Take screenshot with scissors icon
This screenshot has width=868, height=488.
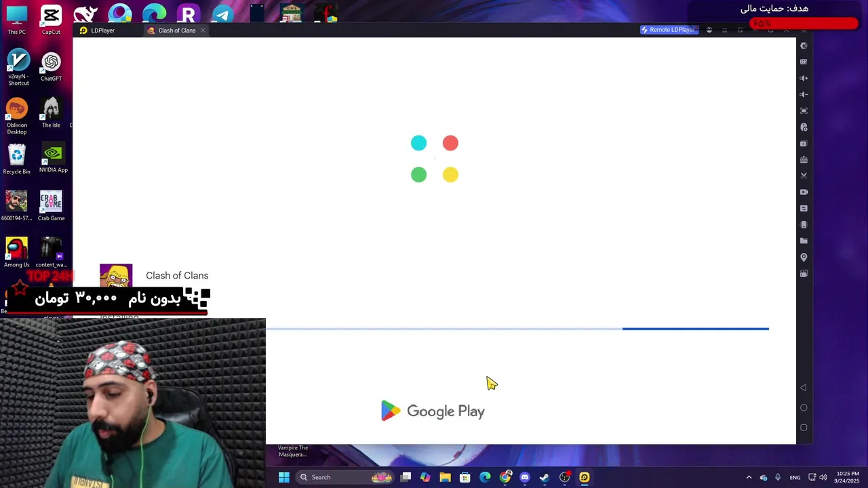pos(804,176)
